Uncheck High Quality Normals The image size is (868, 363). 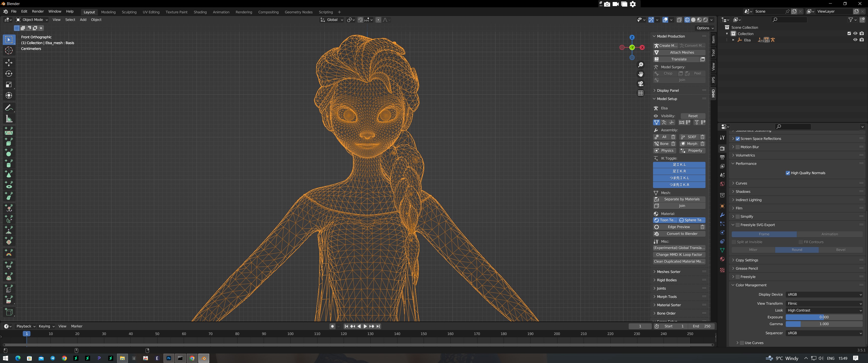click(788, 173)
